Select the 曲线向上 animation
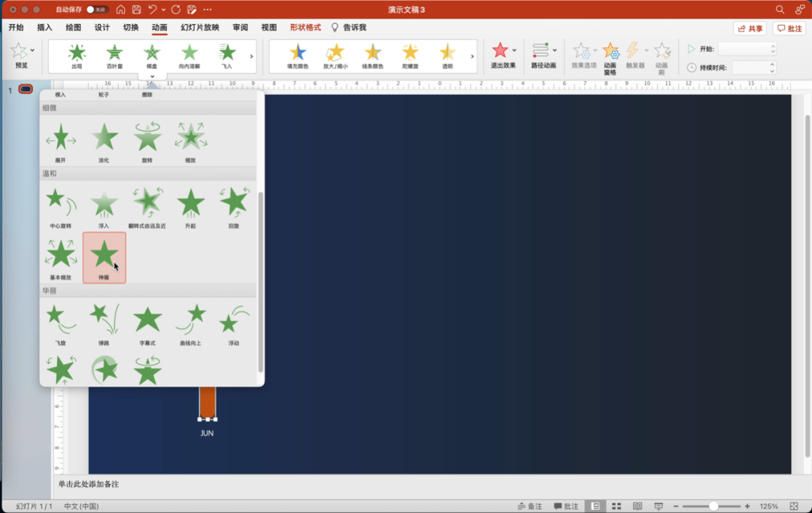Screen dimensions: 812x513 point(190,324)
